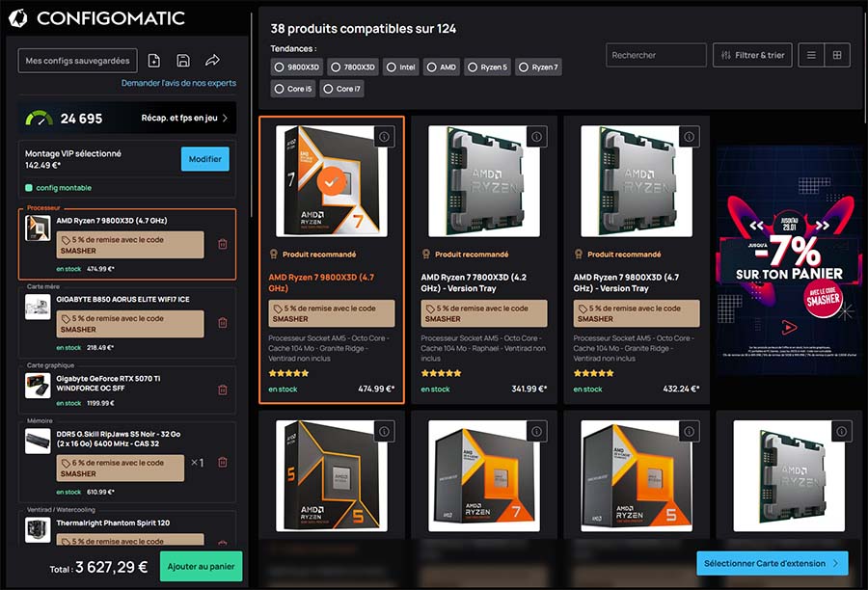Image resolution: width=868 pixels, height=590 pixels.
Task: Share the configuration via the arrow icon
Action: [x=212, y=61]
